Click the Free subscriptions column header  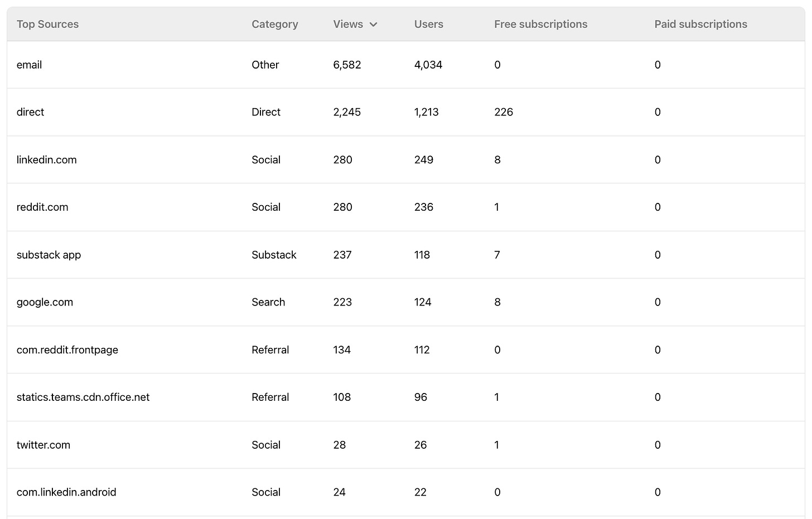pos(541,24)
